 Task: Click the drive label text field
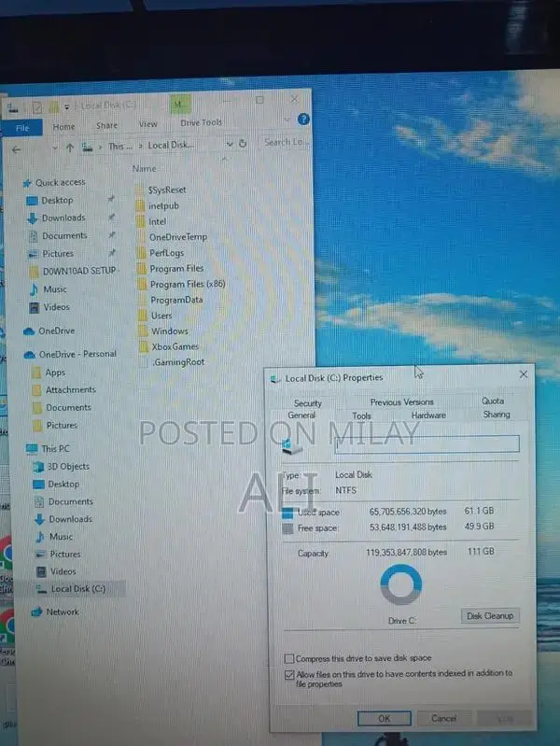click(x=427, y=444)
